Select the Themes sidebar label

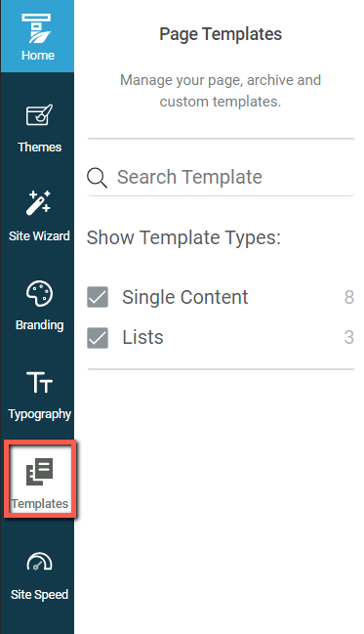[40, 147]
